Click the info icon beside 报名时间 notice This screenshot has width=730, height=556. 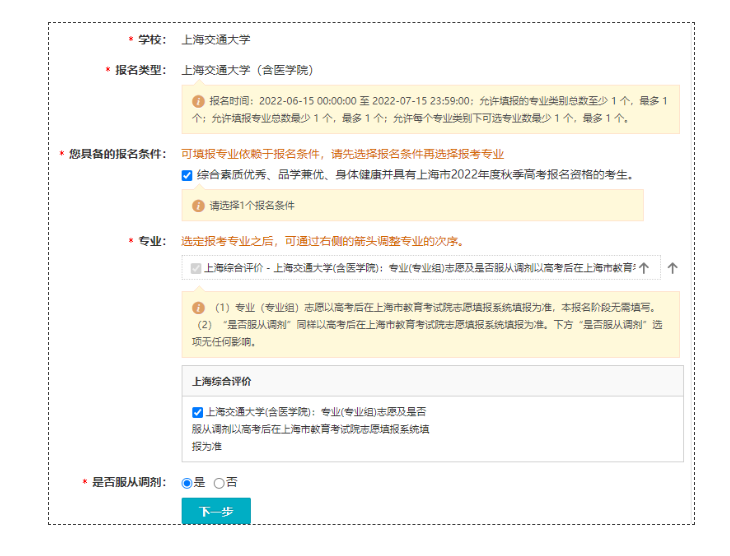(198, 101)
